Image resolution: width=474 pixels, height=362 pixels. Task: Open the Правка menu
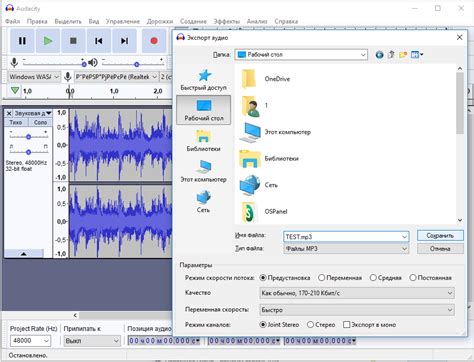click(x=37, y=21)
